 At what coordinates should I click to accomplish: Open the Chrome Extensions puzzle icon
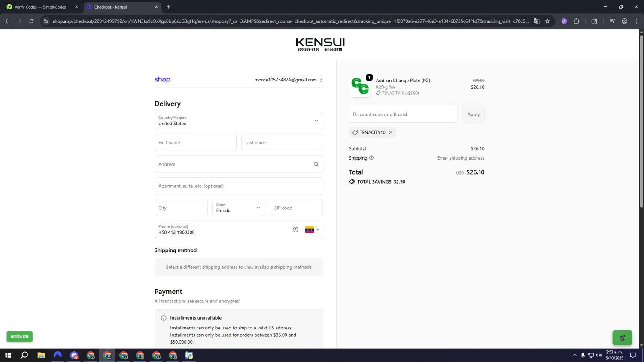pyautogui.click(x=577, y=21)
